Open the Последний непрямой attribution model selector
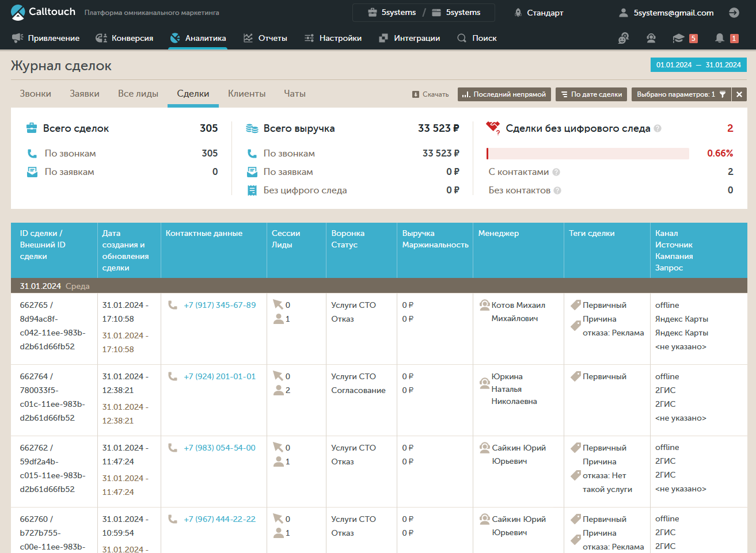 pyautogui.click(x=504, y=94)
